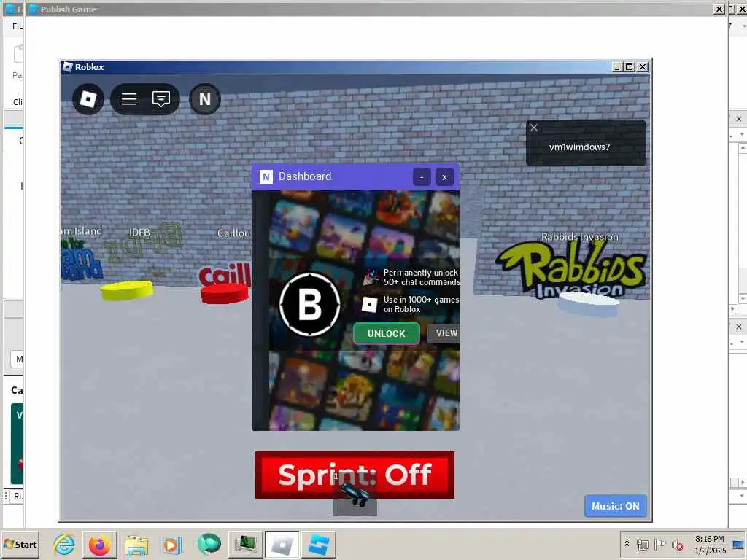Open Windows Media Player from taskbar
This screenshot has height=560, width=747.
172,545
